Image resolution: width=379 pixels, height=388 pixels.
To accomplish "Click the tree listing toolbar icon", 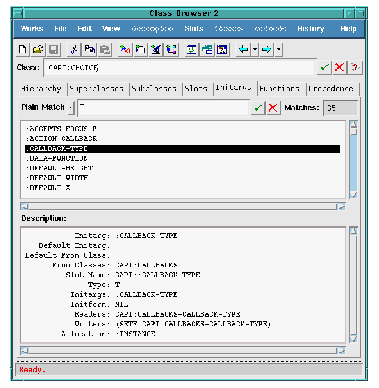I will point(207,50).
